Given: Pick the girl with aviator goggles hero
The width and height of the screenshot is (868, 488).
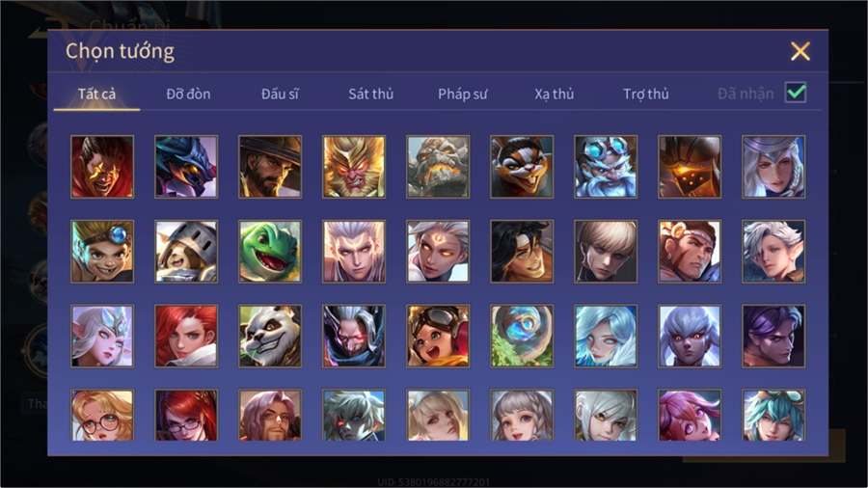Looking at the screenshot, I should 438,336.
